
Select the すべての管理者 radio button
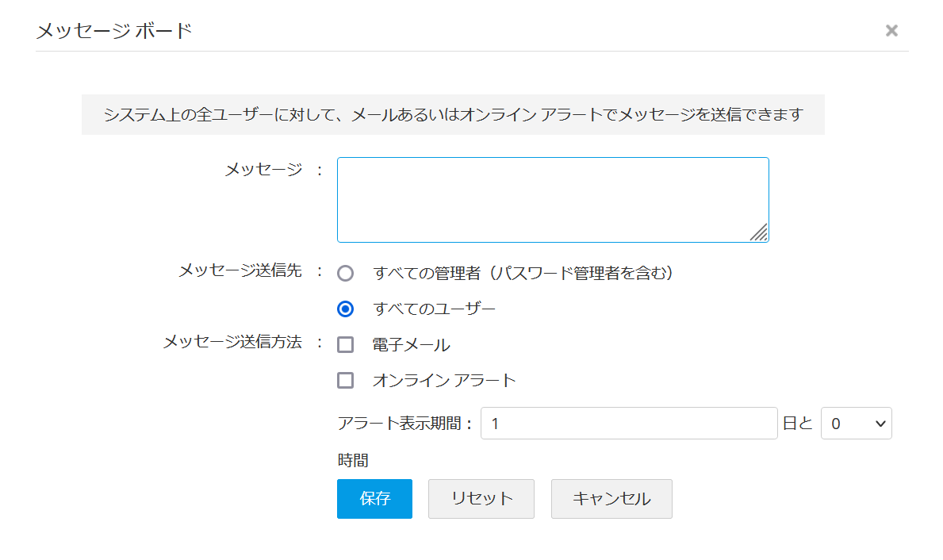click(345, 274)
